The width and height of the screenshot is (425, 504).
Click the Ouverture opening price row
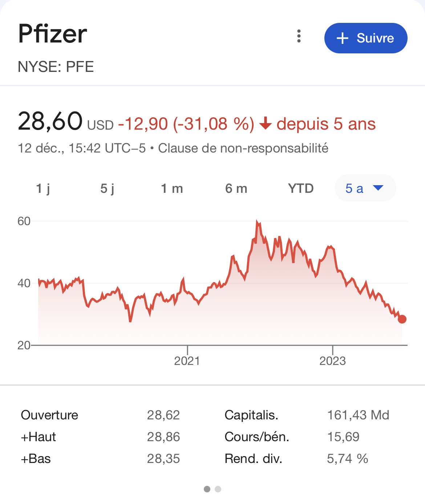[50, 415]
